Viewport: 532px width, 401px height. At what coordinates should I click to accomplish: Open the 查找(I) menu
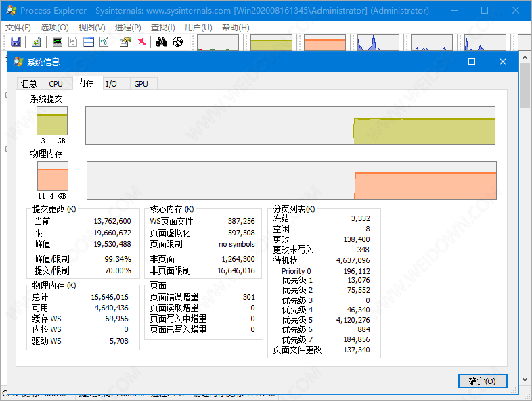(163, 28)
